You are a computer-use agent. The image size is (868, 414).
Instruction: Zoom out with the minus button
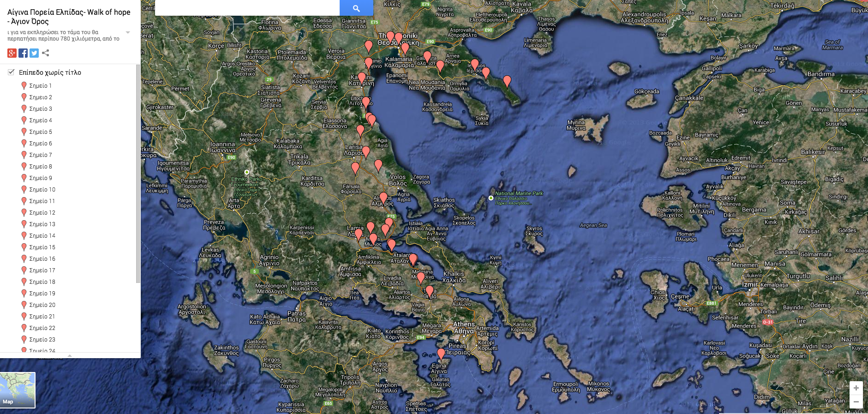pyautogui.click(x=856, y=402)
